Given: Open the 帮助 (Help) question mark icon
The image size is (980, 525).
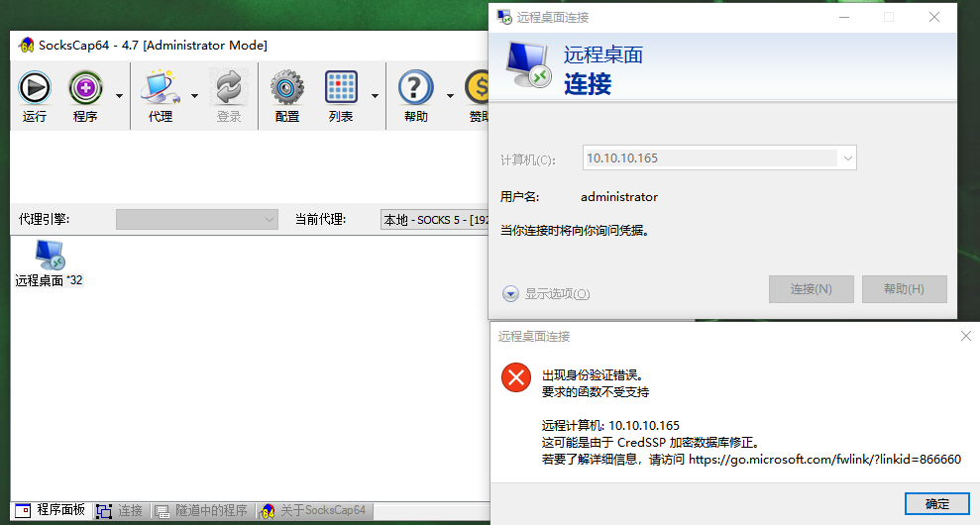Looking at the screenshot, I should [415, 88].
